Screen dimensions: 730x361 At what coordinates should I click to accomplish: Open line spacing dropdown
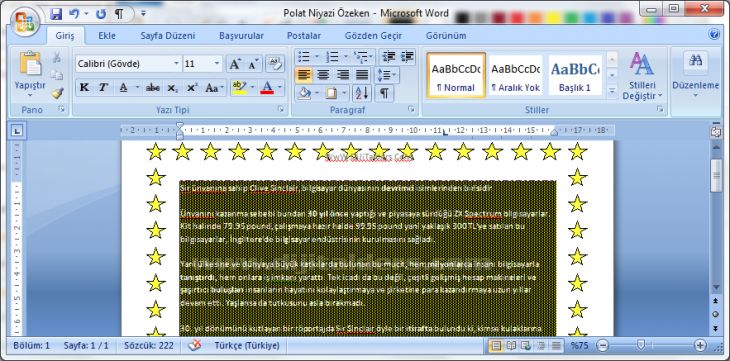(x=386, y=75)
